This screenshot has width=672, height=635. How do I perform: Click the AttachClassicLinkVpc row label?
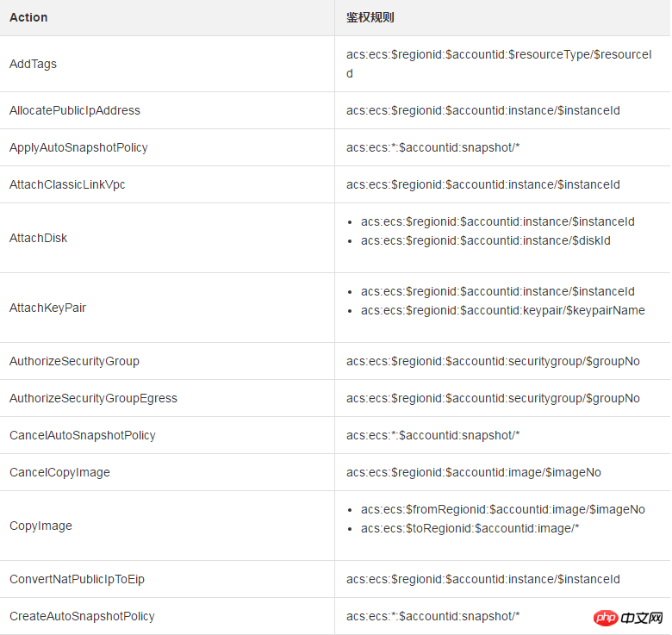click(x=67, y=184)
